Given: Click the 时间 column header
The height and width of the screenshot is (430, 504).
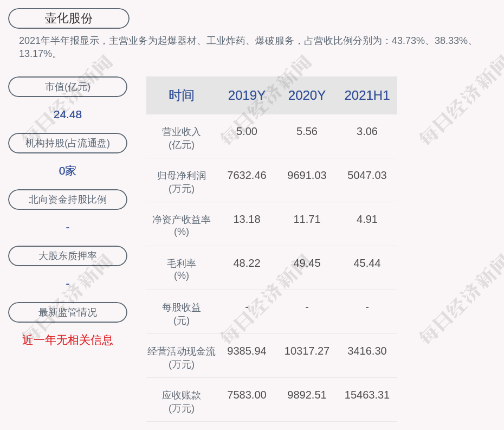Looking at the screenshot, I should click(182, 95).
